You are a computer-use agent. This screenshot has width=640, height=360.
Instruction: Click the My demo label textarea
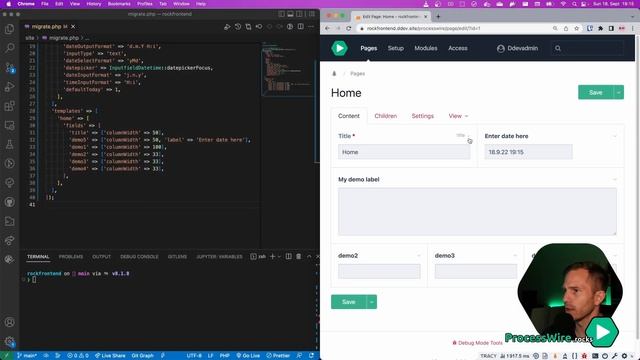[477, 211]
